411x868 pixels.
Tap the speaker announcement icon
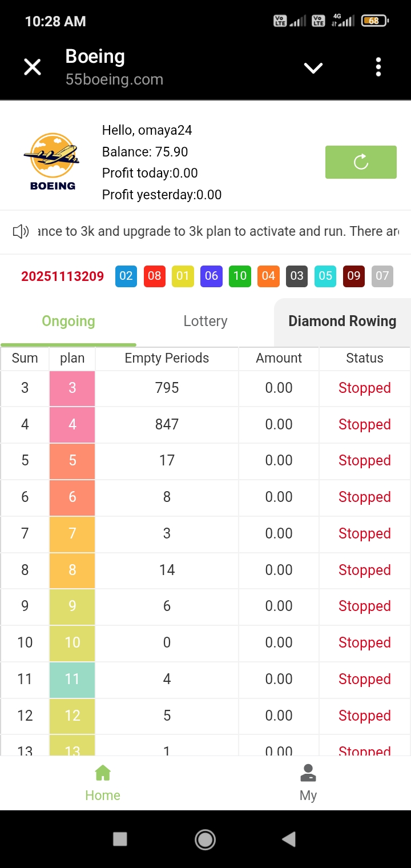pyautogui.click(x=21, y=231)
